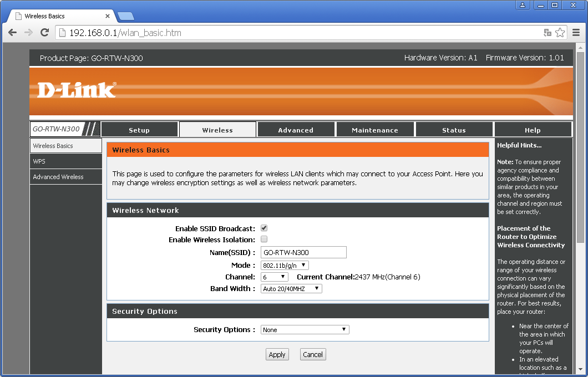The height and width of the screenshot is (377, 588).
Task: Open the Chrome menu button
Action: click(x=576, y=33)
